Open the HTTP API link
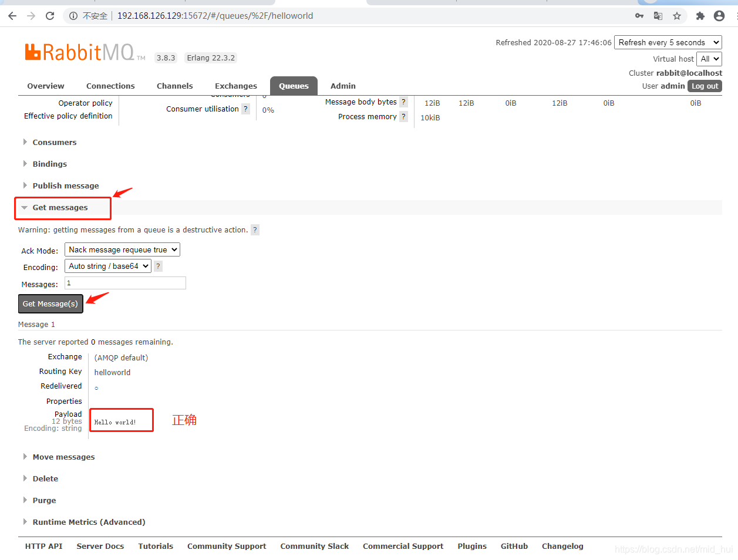Viewport: 738px width, 560px height. tap(43, 546)
